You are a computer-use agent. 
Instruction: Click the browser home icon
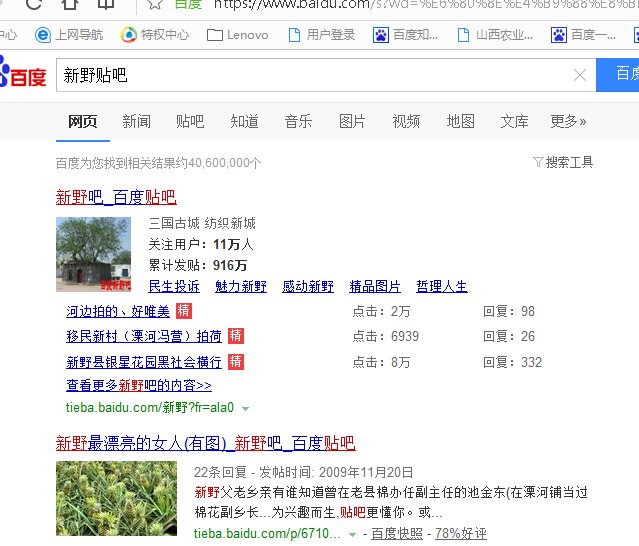click(x=70, y=3)
